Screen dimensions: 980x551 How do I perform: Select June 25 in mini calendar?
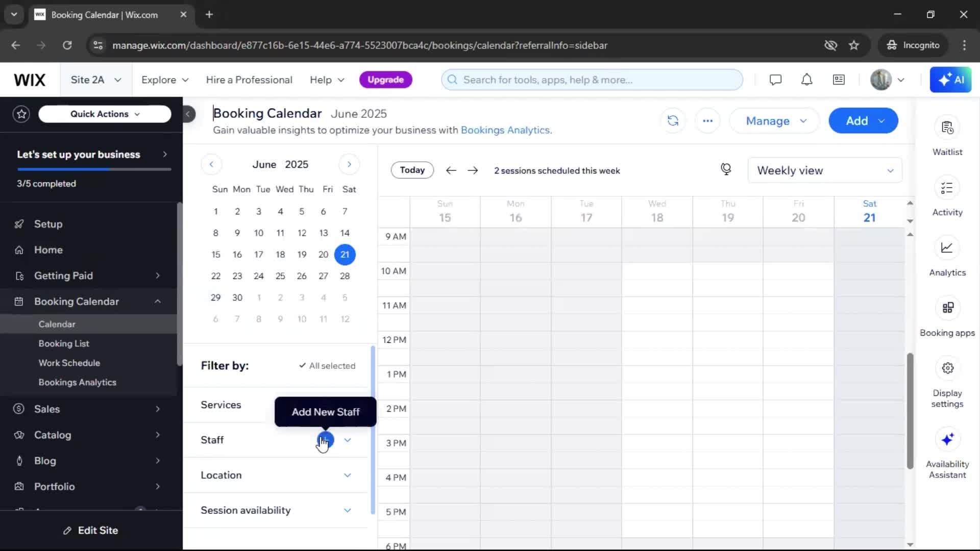(x=280, y=276)
